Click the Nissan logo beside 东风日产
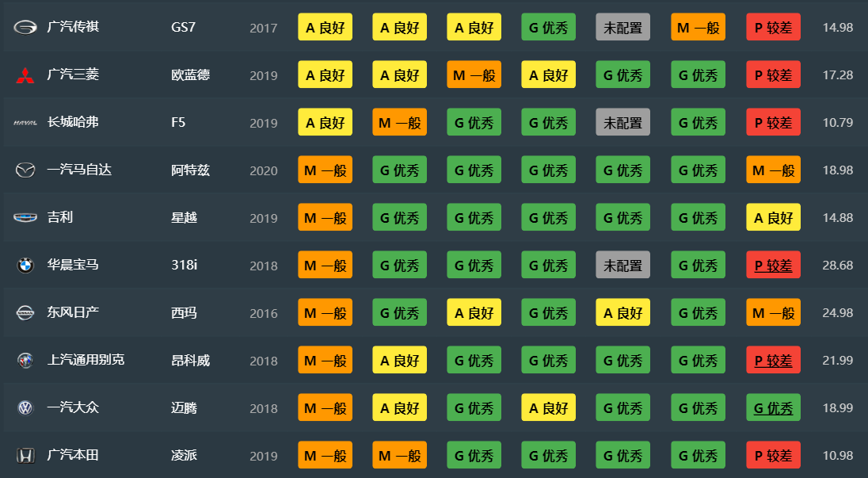 tap(25, 313)
